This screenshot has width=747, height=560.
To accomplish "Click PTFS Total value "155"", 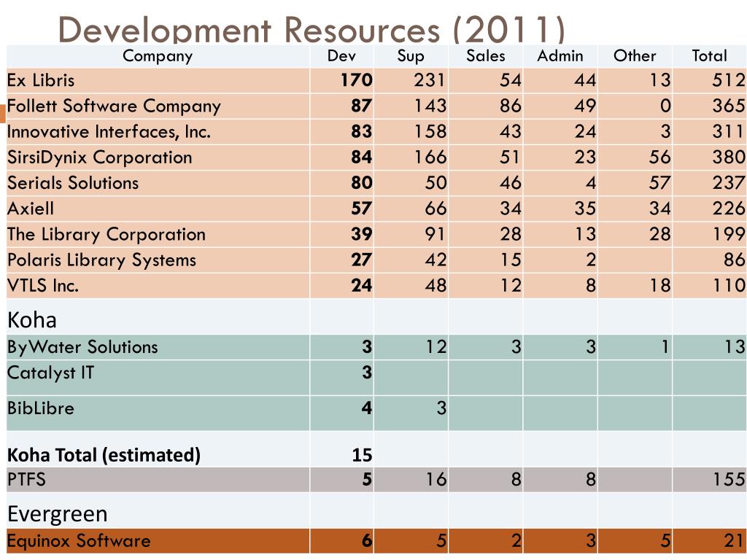I will pos(729,479).
